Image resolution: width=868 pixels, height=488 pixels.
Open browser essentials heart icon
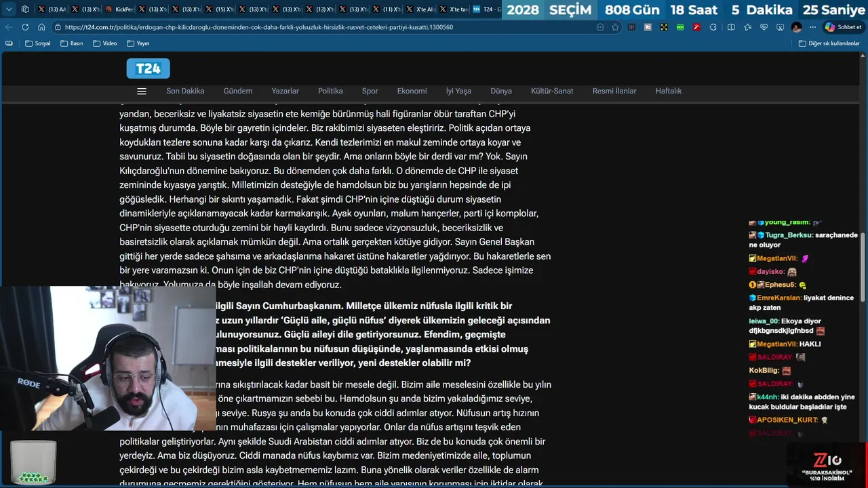click(764, 27)
